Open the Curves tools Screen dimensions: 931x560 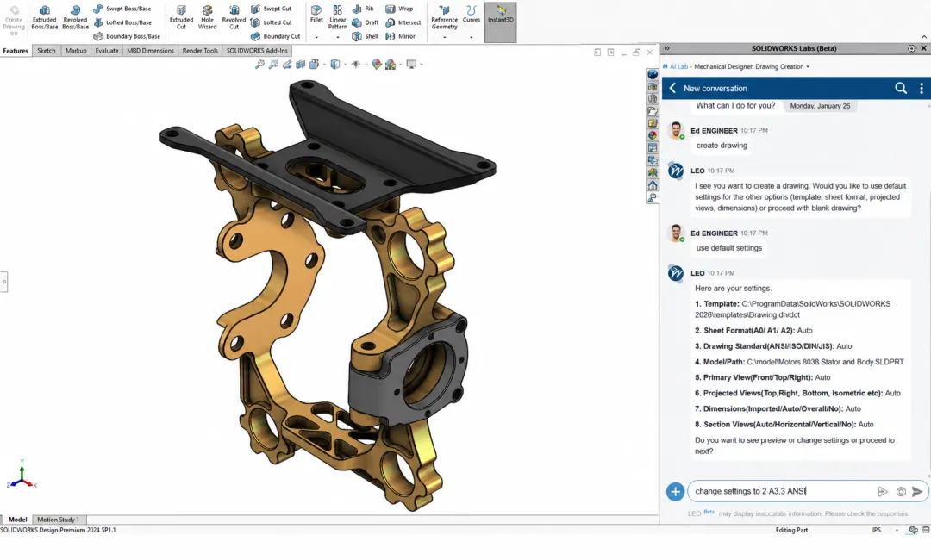(472, 15)
